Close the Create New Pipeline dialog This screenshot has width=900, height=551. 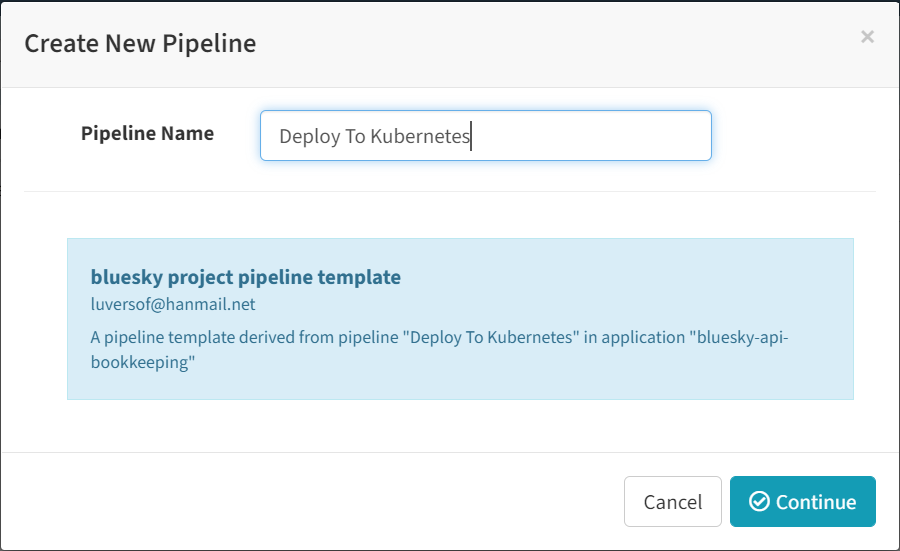[867, 37]
